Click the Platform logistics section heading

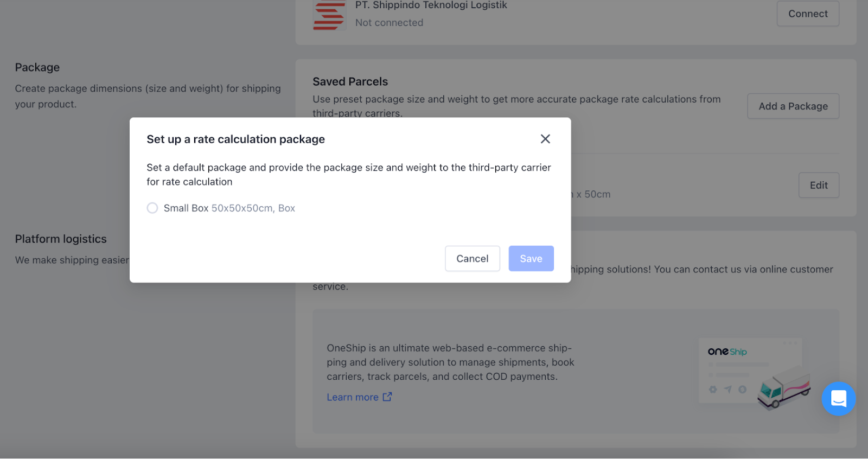coord(61,239)
